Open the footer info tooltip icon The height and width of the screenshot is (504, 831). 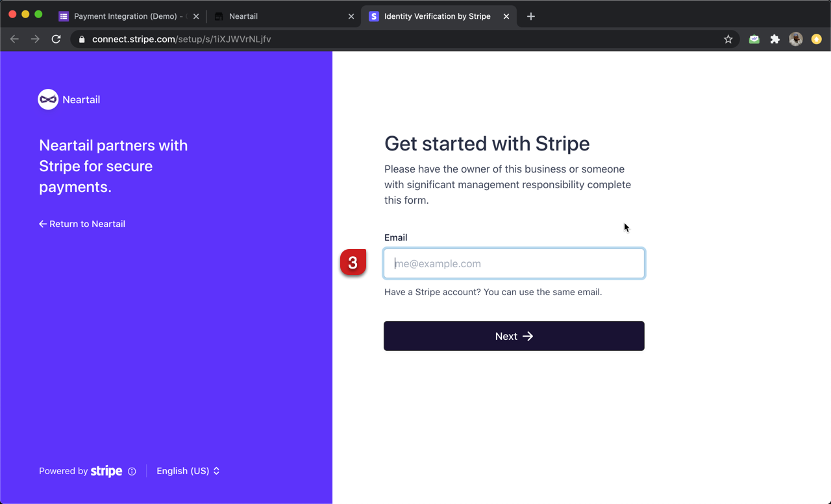tap(132, 471)
